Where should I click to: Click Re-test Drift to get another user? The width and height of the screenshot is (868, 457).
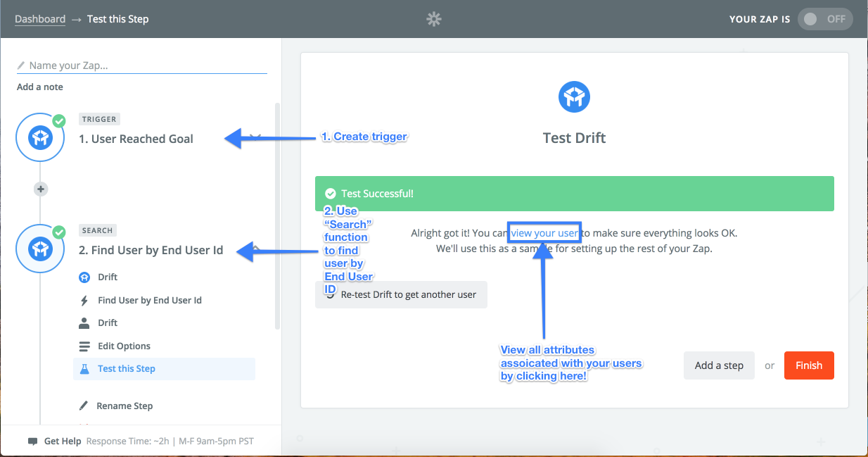(401, 294)
